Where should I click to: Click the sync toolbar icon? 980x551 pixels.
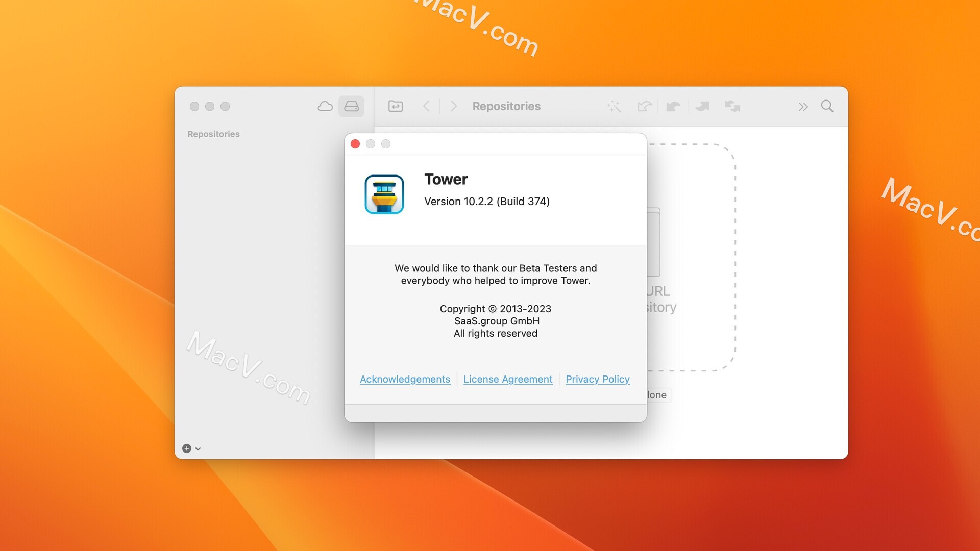coord(732,106)
